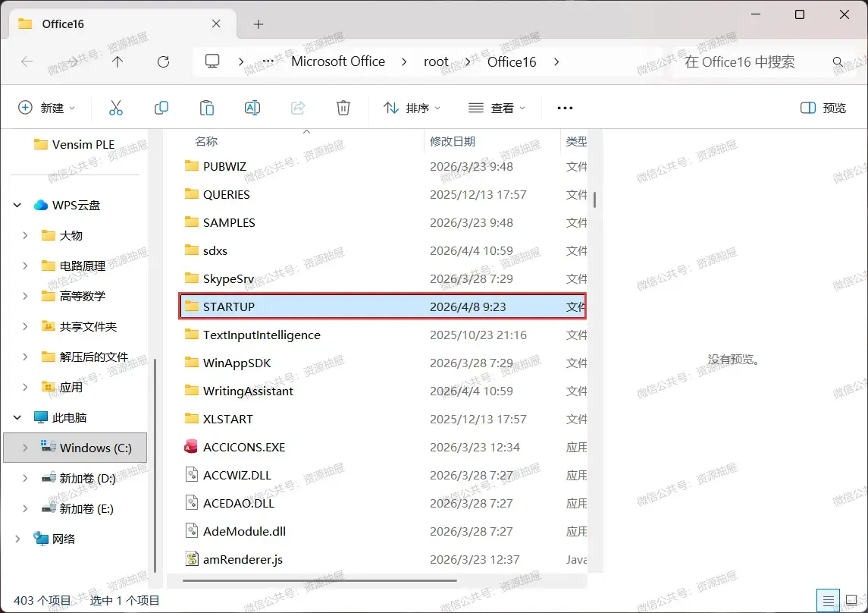The width and height of the screenshot is (868, 613).
Task: Click the Cut scissors icon
Action: [x=116, y=108]
